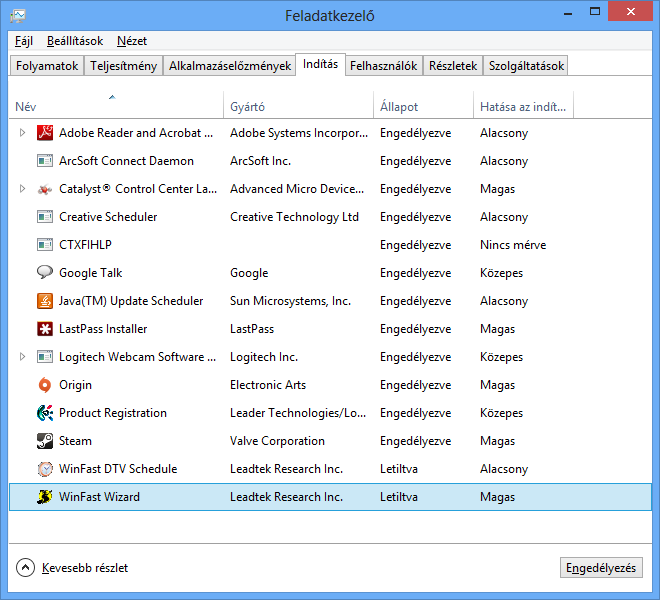Open the Nézet menu
Viewport: 660px width, 600px height.
pos(132,41)
